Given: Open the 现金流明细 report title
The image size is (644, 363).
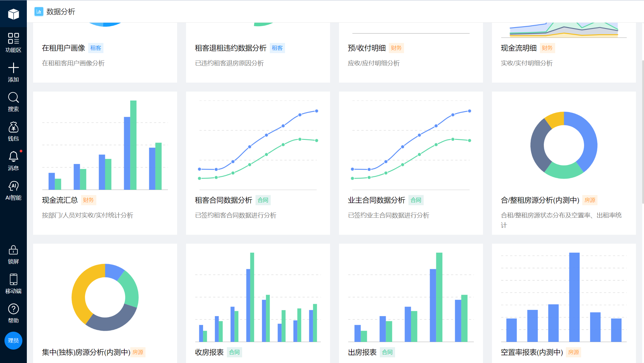Looking at the screenshot, I should click(519, 48).
